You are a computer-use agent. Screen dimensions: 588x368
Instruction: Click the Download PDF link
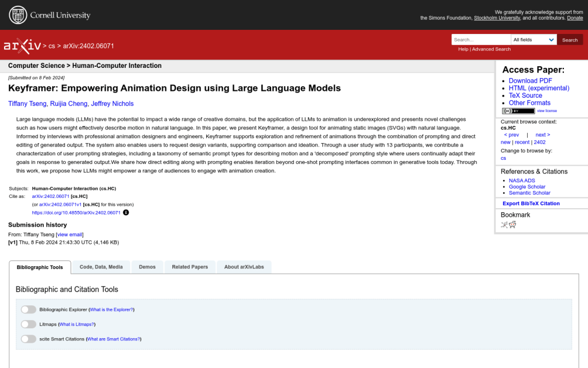pos(530,80)
